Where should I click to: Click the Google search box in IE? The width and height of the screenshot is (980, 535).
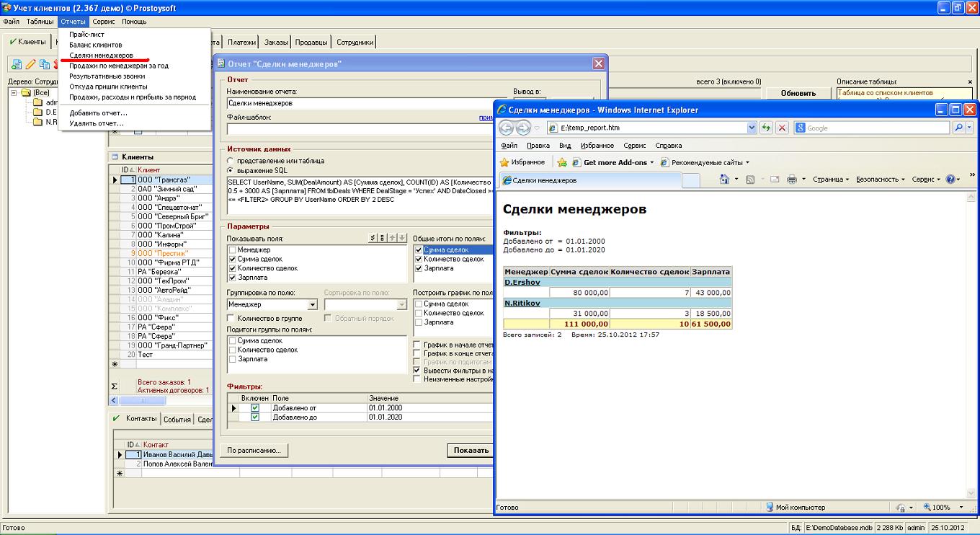click(873, 128)
